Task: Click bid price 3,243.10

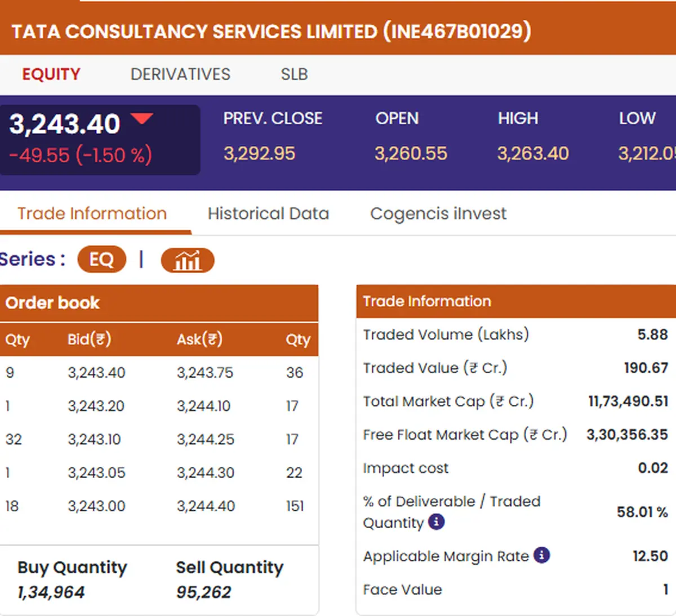Action: coord(95,439)
